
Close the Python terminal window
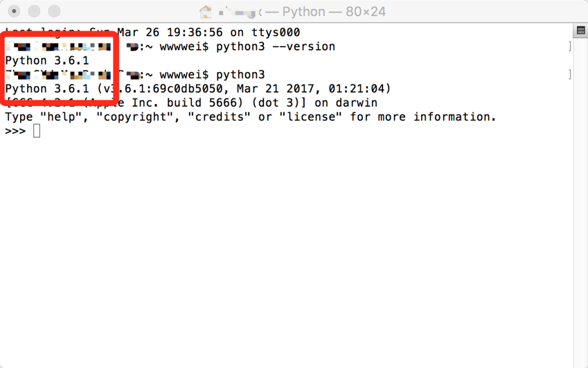[x=15, y=11]
